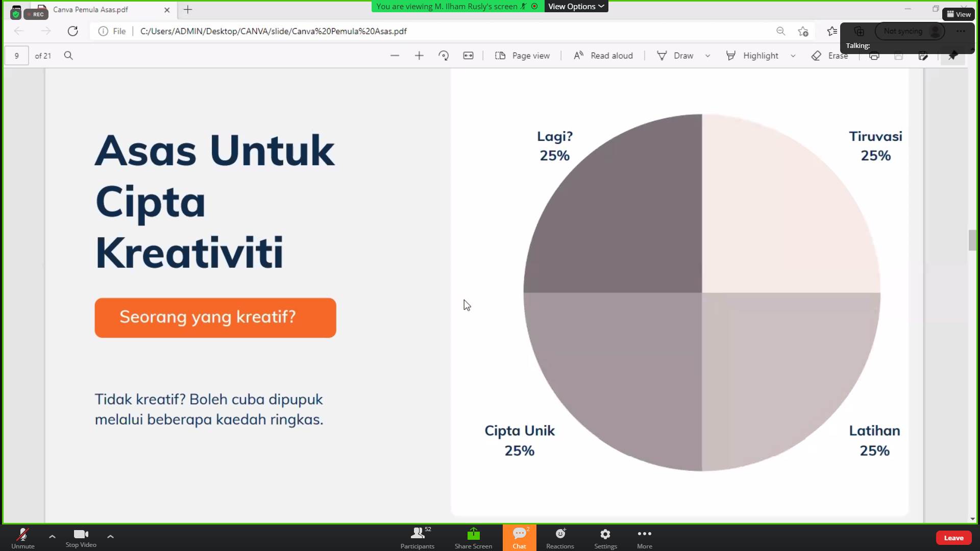Open the PDF search magnifier
Screen dimensions: 980x551
pyautogui.click(x=68, y=56)
